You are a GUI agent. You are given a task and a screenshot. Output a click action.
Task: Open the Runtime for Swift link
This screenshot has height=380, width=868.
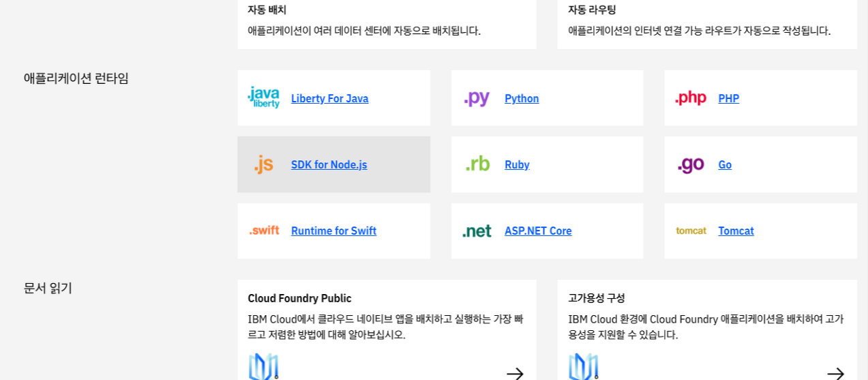(333, 231)
